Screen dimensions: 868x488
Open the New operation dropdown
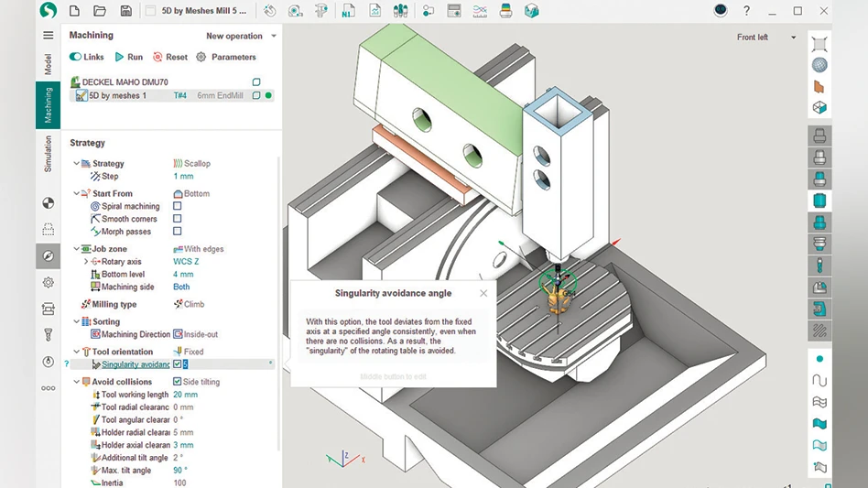click(241, 36)
